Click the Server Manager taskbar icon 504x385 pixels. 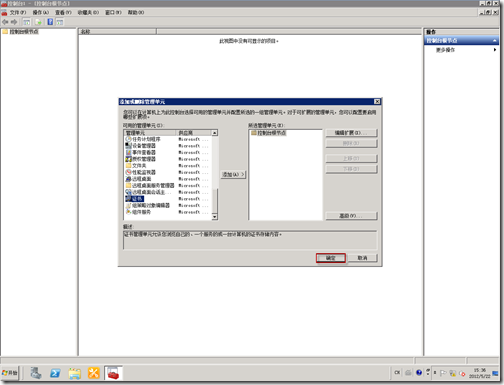36,373
